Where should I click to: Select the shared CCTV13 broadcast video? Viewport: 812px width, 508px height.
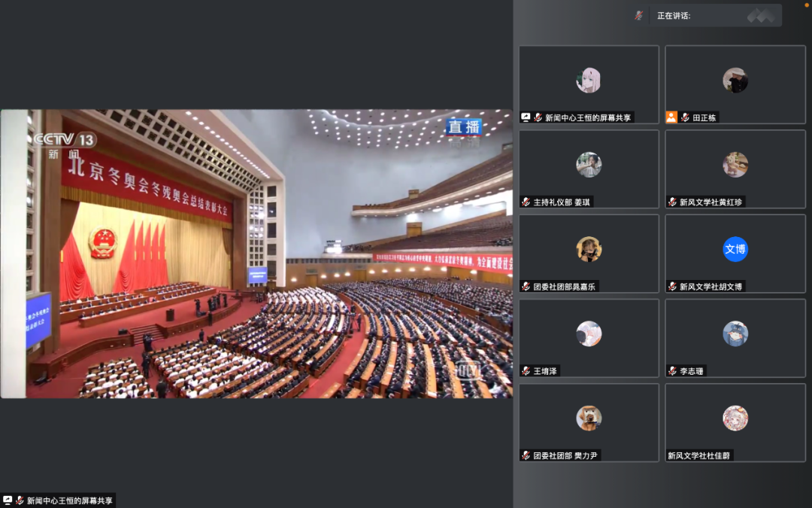tap(256, 254)
